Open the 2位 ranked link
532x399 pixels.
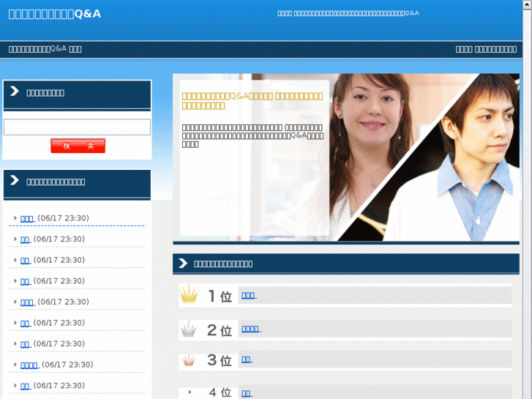(251, 329)
